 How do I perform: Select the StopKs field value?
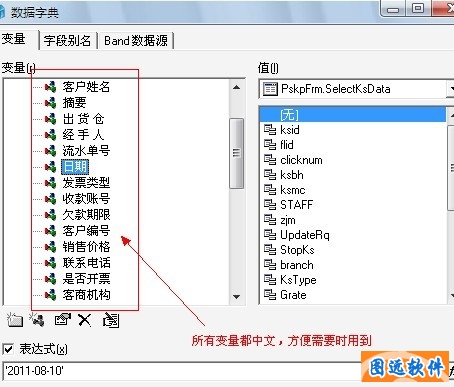[297, 250]
